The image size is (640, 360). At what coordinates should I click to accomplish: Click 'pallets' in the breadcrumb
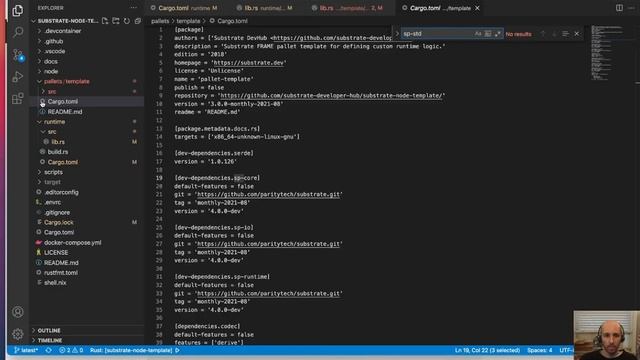(160, 21)
